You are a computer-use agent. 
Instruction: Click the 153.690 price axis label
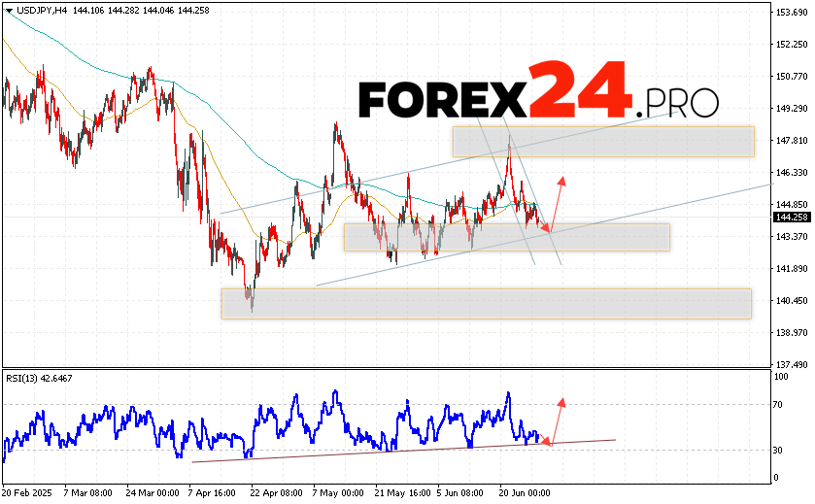(x=792, y=12)
